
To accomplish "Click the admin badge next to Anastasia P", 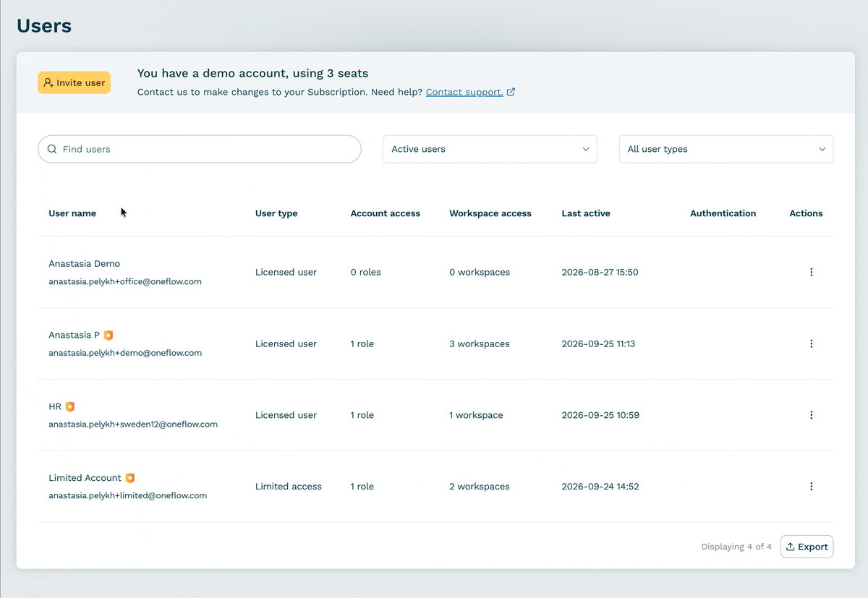I will [109, 336].
